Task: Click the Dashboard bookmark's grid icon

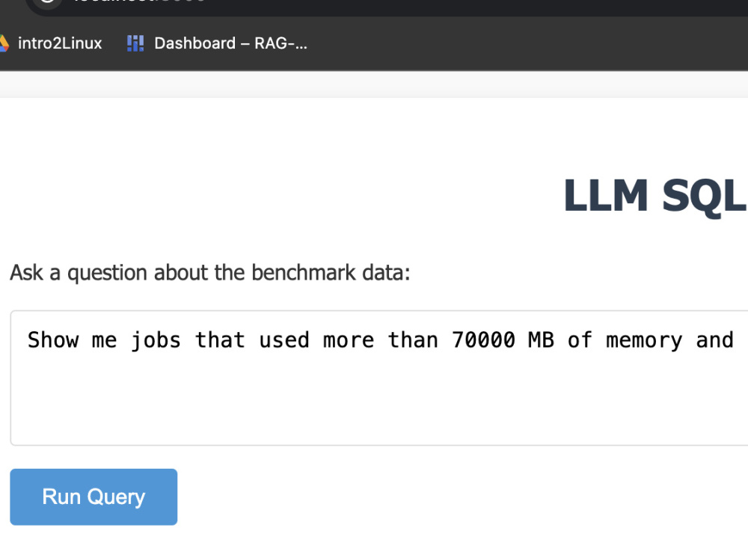Action: pos(135,43)
